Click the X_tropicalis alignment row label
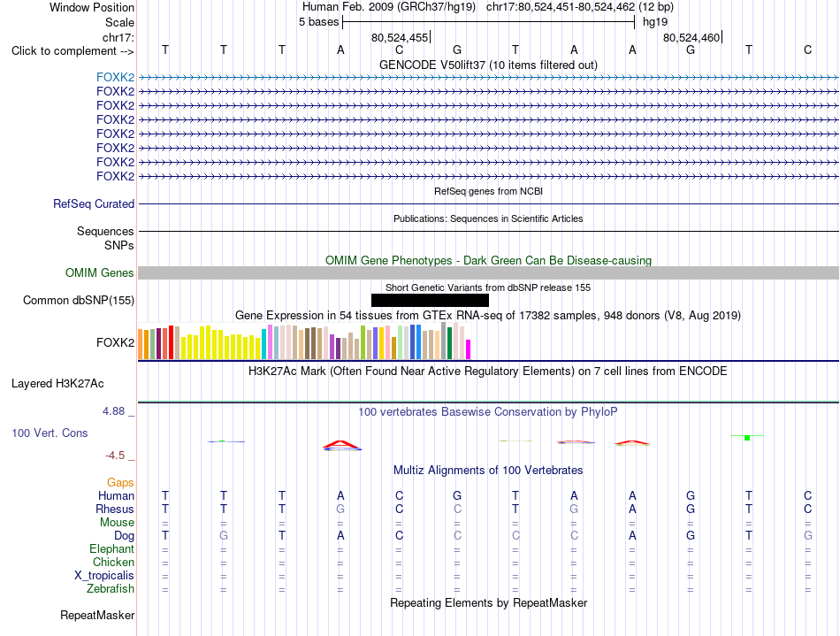 click(x=104, y=576)
